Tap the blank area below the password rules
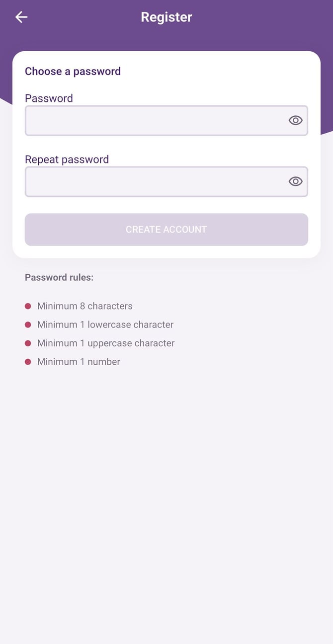 click(x=166, y=497)
